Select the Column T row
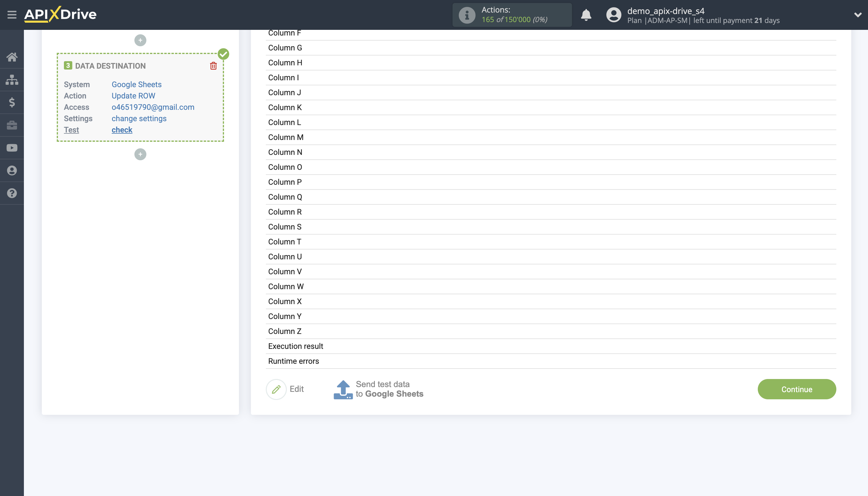Viewport: 868px width, 496px height. click(x=551, y=242)
